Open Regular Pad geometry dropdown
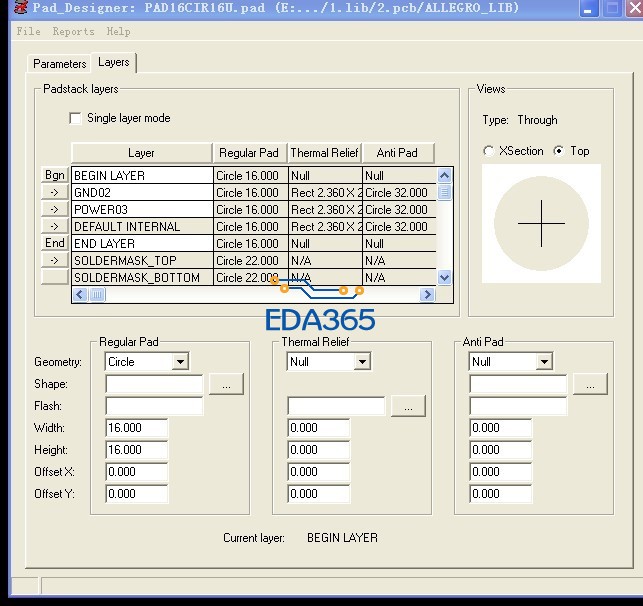The image size is (643, 606). (180, 362)
